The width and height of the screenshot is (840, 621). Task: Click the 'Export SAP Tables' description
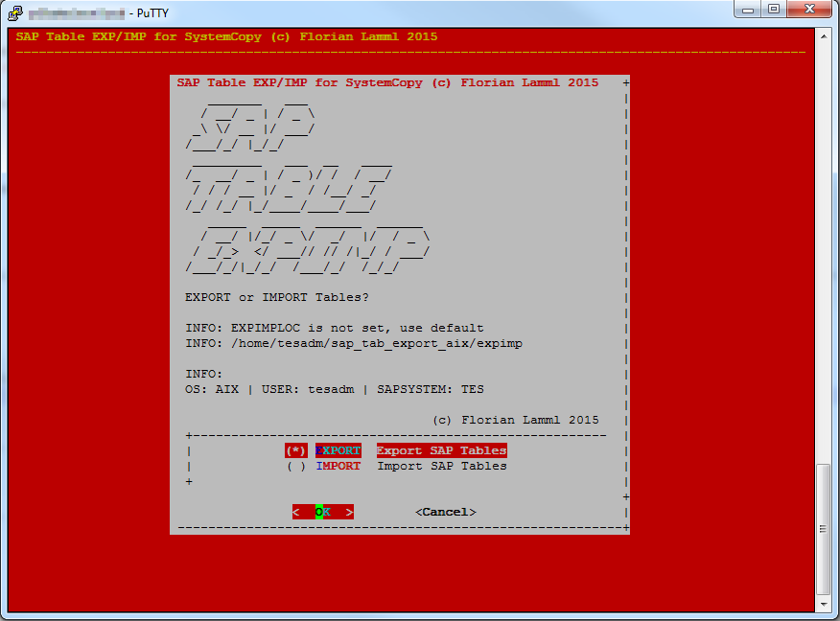click(441, 450)
